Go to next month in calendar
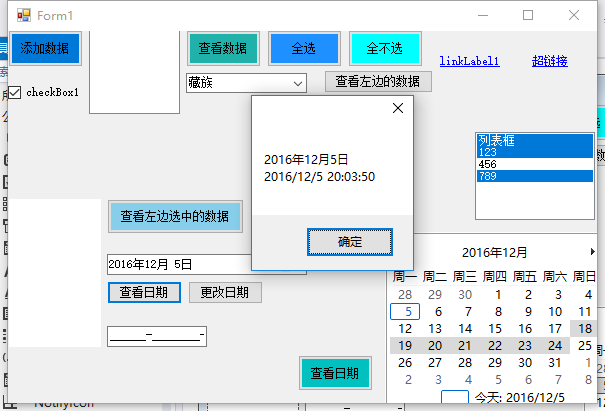The width and height of the screenshot is (605, 411). coord(592,252)
